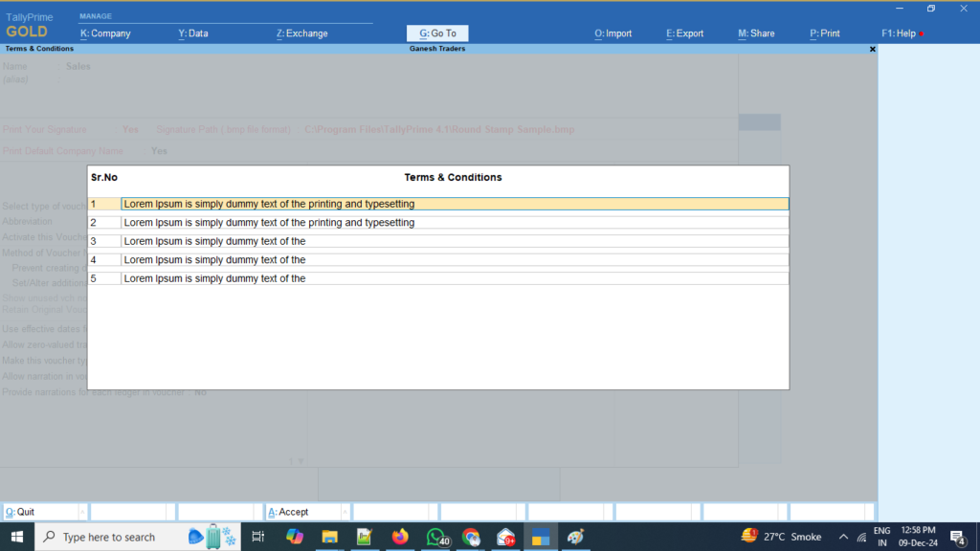Close the Terms & Conditions window

(x=871, y=48)
